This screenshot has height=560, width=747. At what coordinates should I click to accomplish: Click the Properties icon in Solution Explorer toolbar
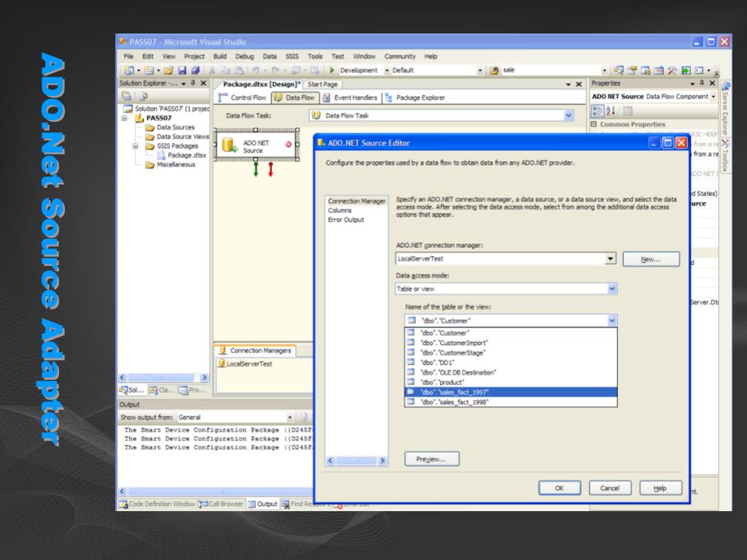click(127, 96)
